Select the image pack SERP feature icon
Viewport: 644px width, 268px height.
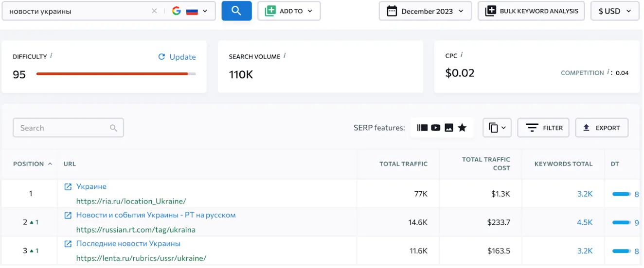coord(449,128)
